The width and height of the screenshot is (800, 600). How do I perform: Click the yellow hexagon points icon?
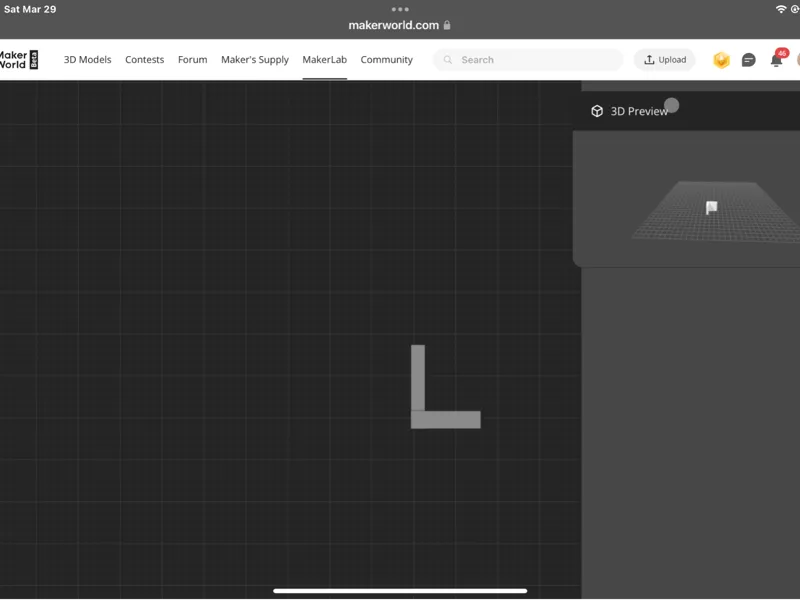click(x=721, y=60)
